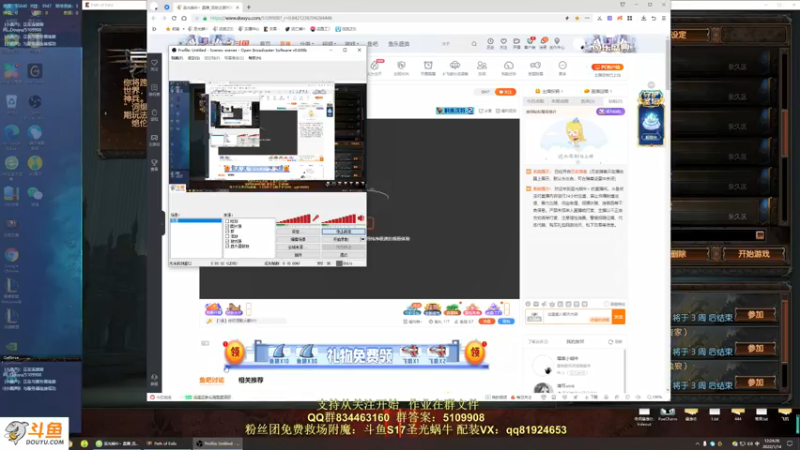Image resolution: width=800 pixels, height=450 pixels.
Task: Click the browser reload icon
Action: click(x=174, y=18)
